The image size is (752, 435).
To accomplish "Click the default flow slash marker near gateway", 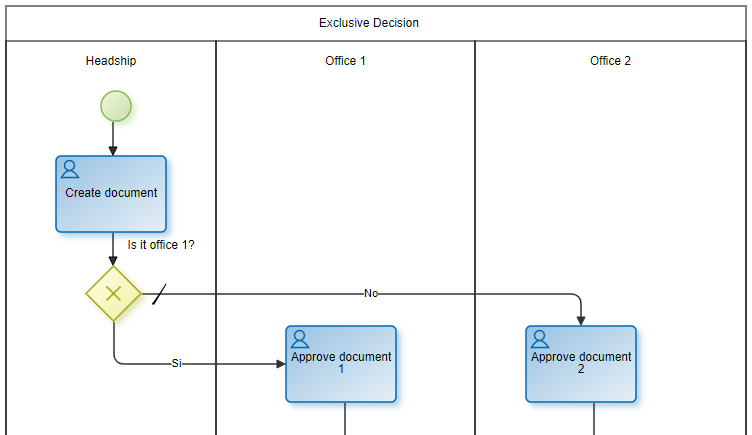I will [x=159, y=294].
